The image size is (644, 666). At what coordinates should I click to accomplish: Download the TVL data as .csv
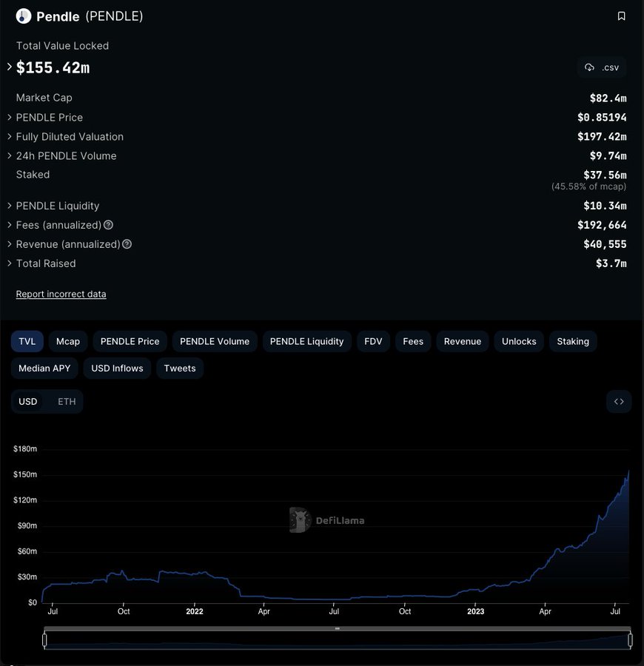click(602, 67)
